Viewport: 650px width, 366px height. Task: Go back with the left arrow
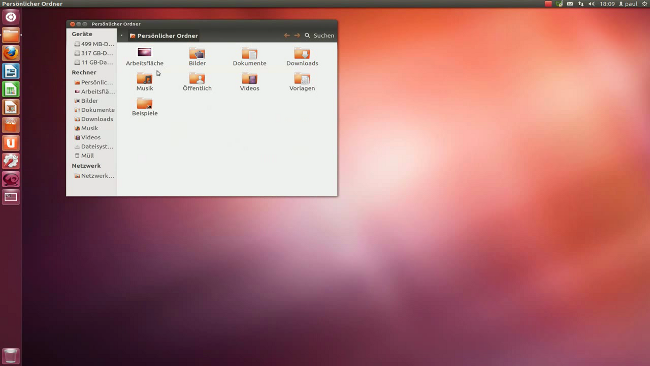(286, 36)
